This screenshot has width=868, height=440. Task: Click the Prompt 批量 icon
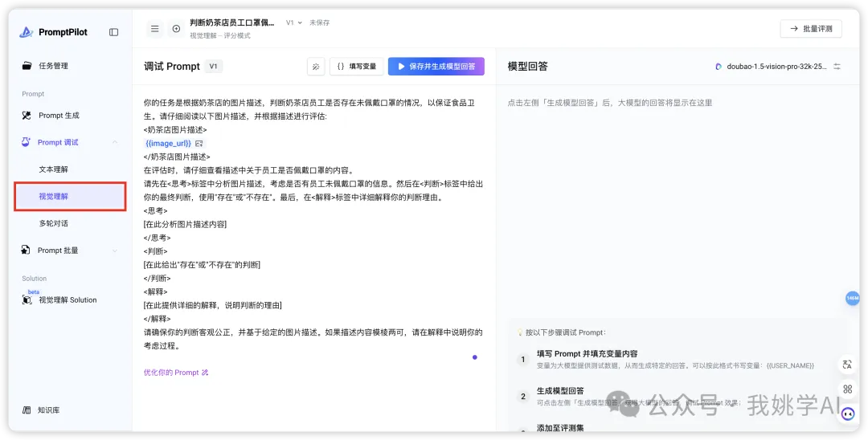pyautogui.click(x=26, y=250)
